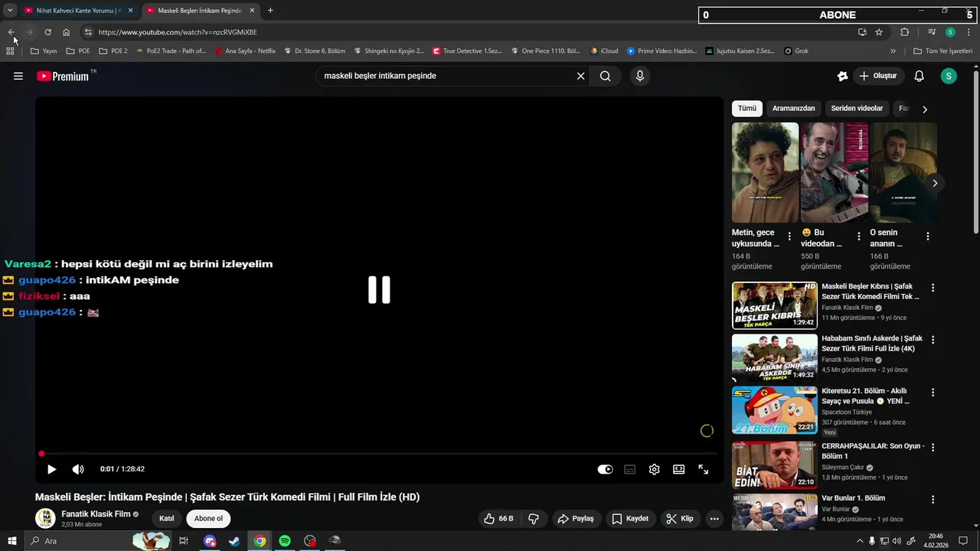Select the Seriden videolar filter chip
Image resolution: width=980 pixels, height=551 pixels.
click(857, 109)
